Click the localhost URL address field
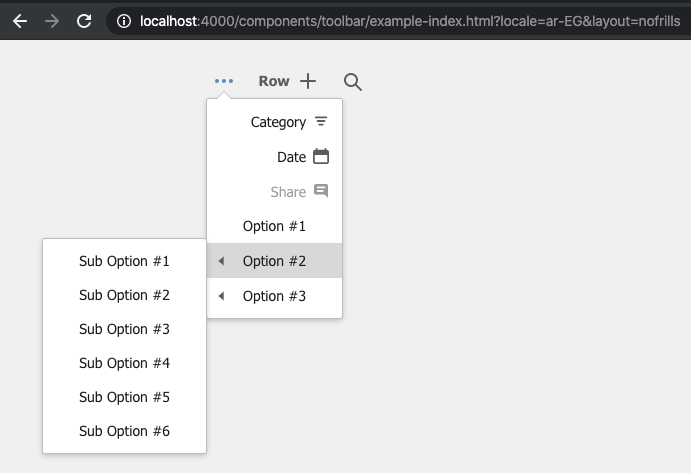Image resolution: width=691 pixels, height=473 pixels. point(410,21)
